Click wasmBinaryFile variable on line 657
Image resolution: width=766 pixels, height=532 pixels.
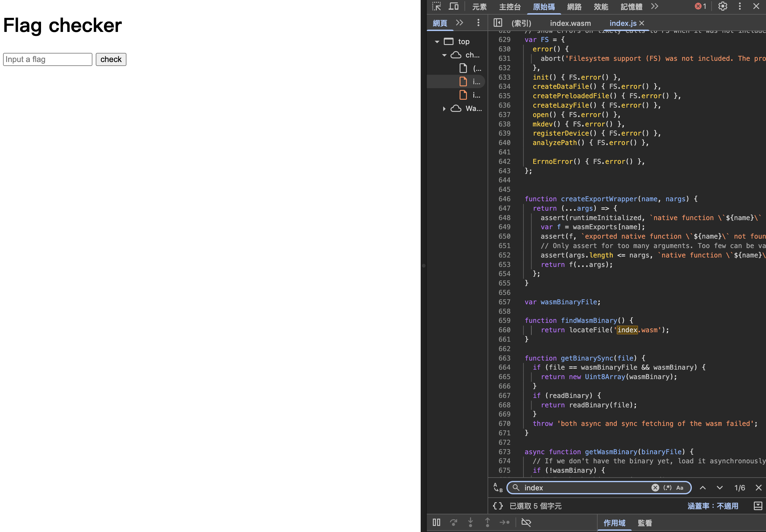pos(569,302)
